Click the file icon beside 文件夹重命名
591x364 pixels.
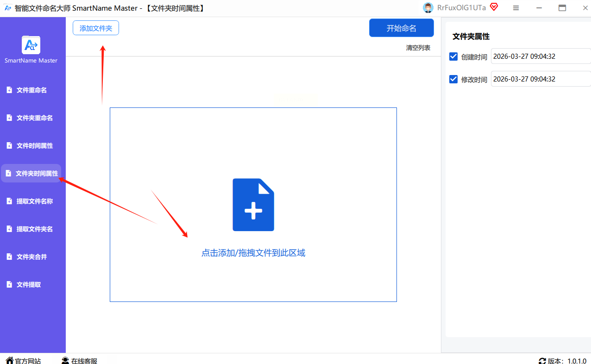click(9, 118)
